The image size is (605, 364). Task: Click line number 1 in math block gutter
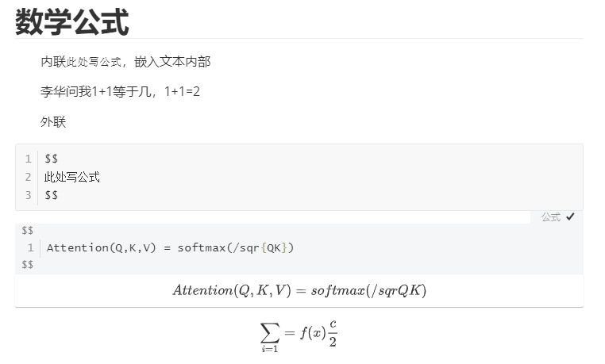coord(31,247)
